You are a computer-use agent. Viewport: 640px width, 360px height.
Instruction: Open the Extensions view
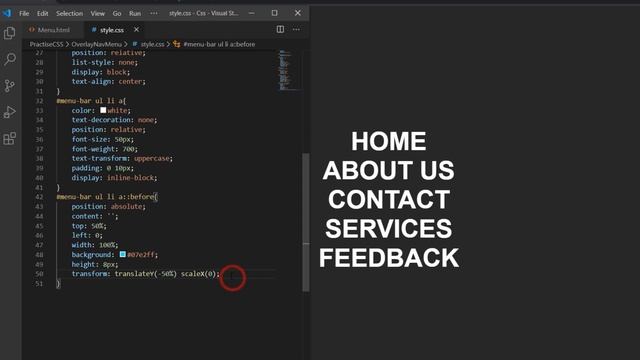pos(9,139)
